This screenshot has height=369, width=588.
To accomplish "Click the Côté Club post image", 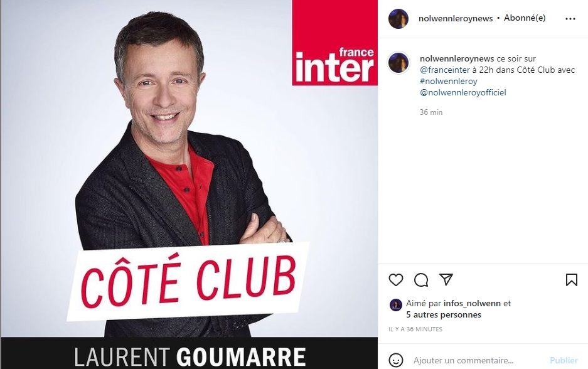I will point(189,184).
